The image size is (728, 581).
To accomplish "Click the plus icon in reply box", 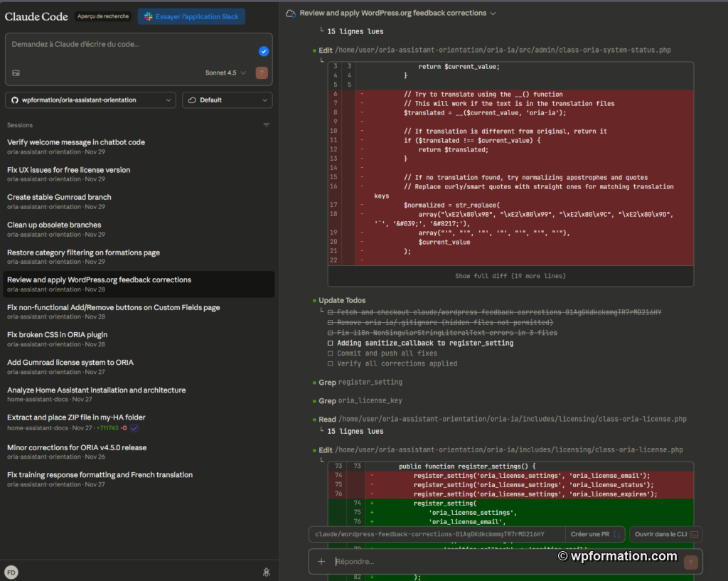I will tap(321, 562).
